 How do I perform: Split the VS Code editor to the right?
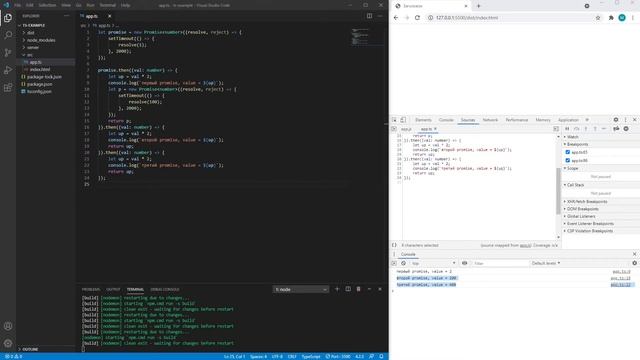point(369,16)
